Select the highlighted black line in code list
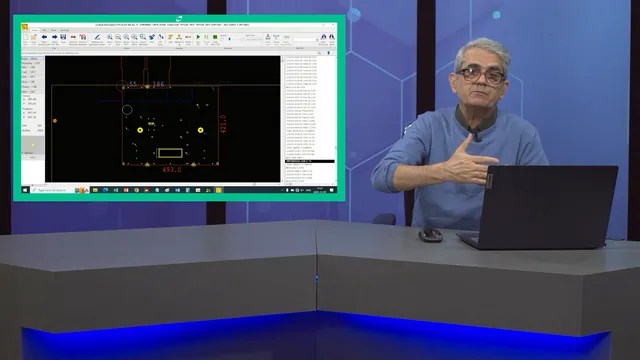Image resolution: width=640 pixels, height=360 pixels. pos(310,161)
